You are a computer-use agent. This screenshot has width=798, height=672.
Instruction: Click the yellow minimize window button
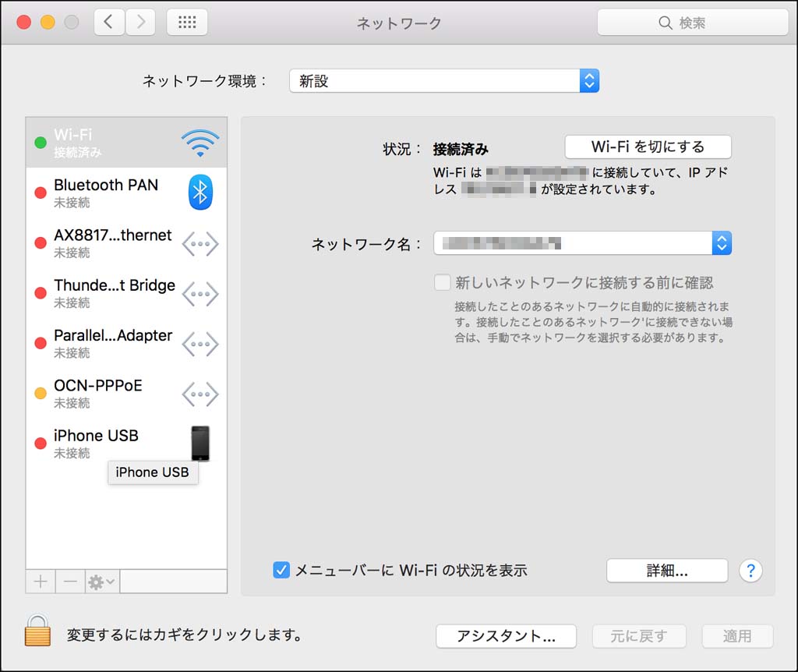48,23
